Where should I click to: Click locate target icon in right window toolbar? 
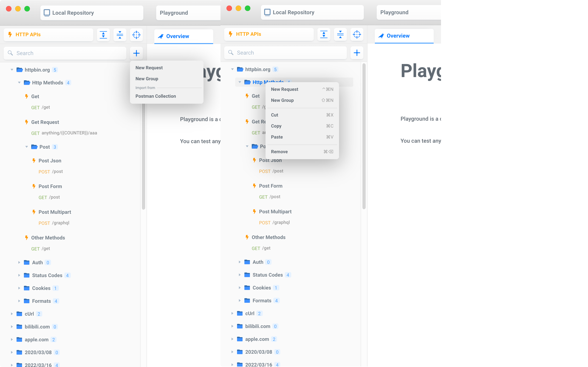click(357, 34)
